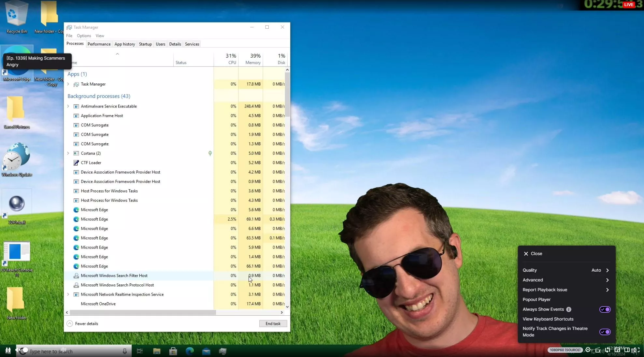
Task: Switch to the Performance tab
Action: tap(99, 44)
